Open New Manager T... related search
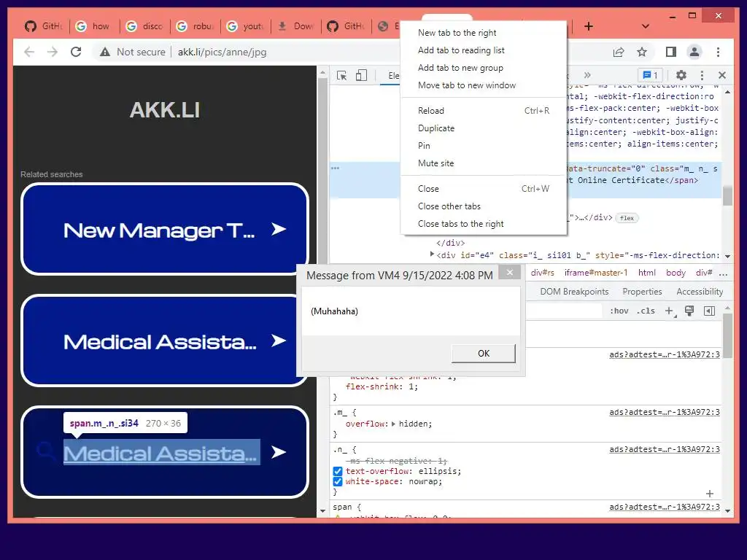 click(165, 229)
